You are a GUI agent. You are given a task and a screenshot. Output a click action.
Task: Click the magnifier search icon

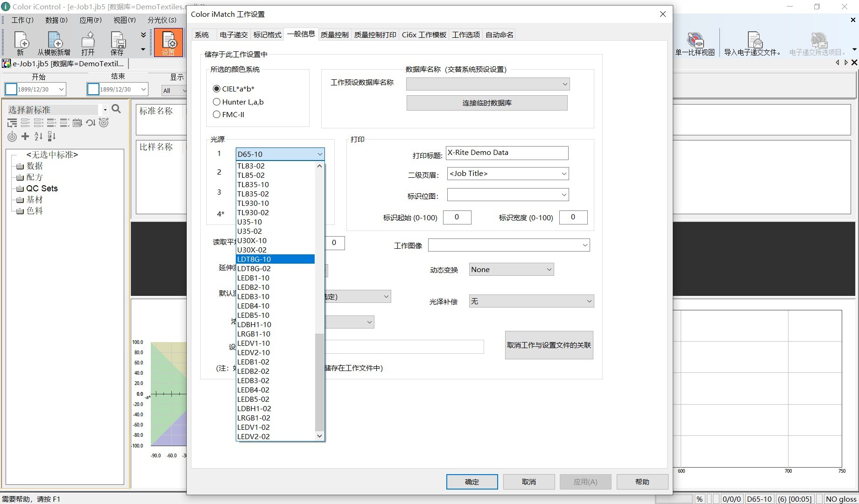(x=117, y=109)
